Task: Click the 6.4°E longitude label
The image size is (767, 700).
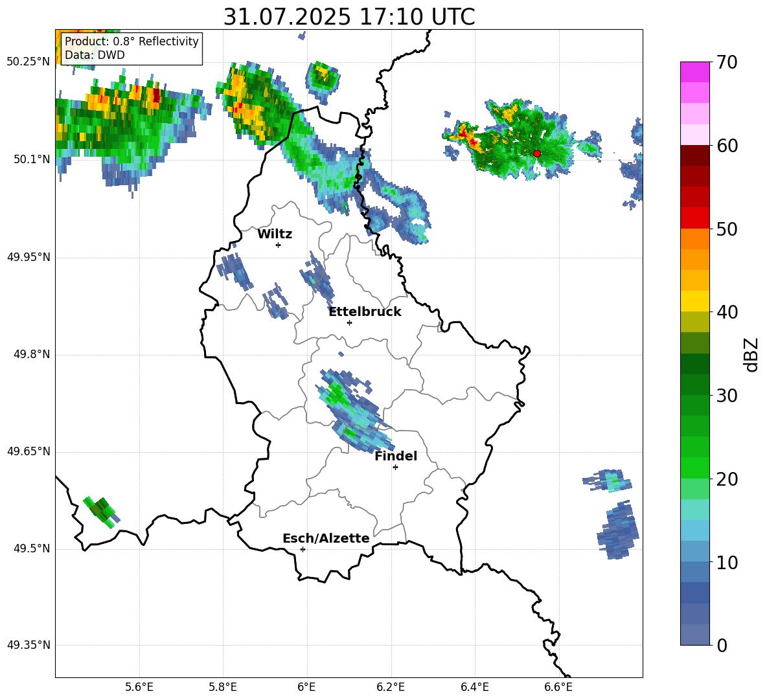Action: click(474, 688)
